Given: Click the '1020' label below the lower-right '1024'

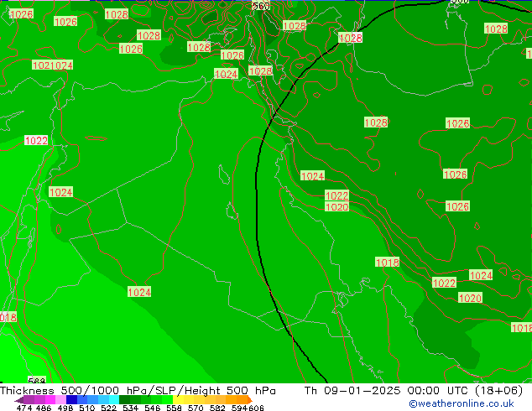Looking at the screenshot, I should coord(470,298).
